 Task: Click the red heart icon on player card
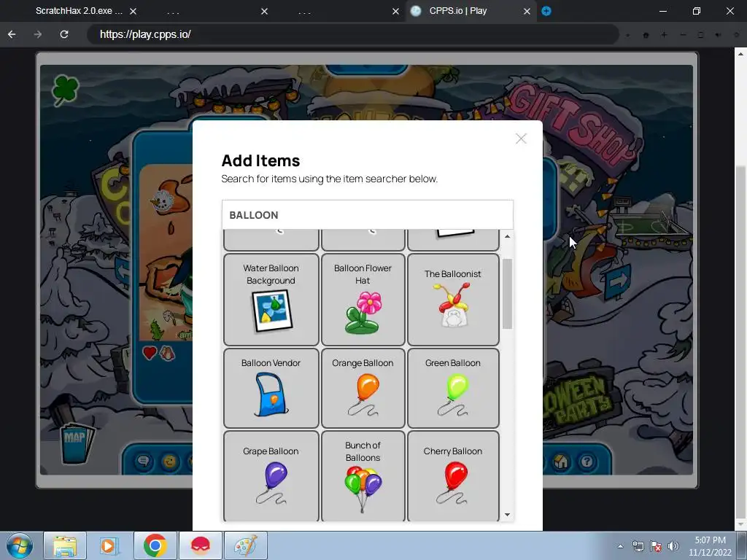click(149, 353)
